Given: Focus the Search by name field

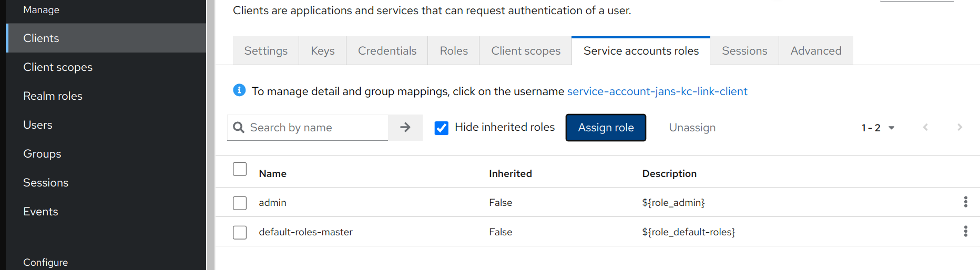Looking at the screenshot, I should [315, 128].
